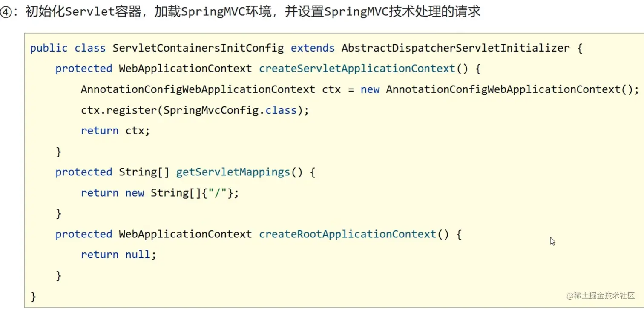Click the getServletMappings method name
Viewport: 644px width, 309px height.
(x=233, y=172)
